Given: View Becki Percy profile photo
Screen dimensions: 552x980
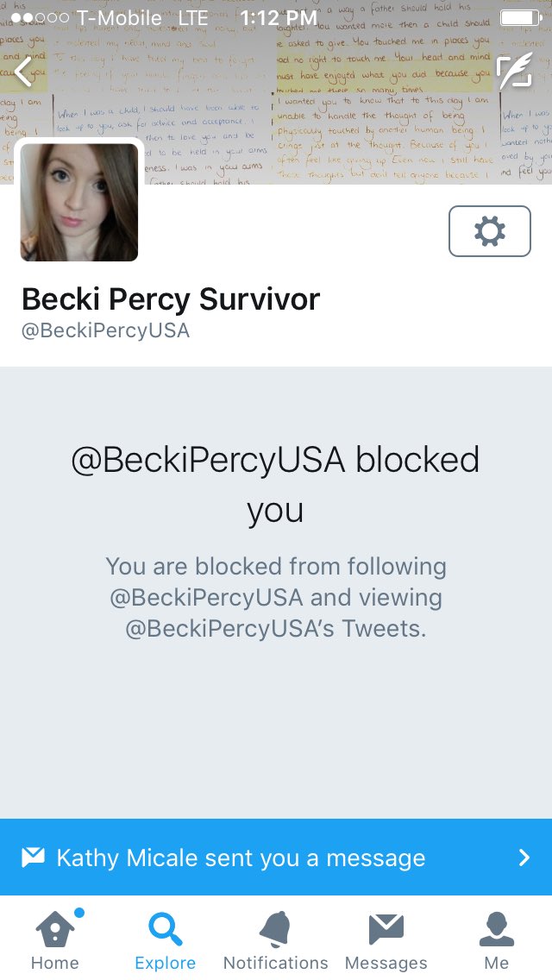Looking at the screenshot, I should (x=79, y=202).
